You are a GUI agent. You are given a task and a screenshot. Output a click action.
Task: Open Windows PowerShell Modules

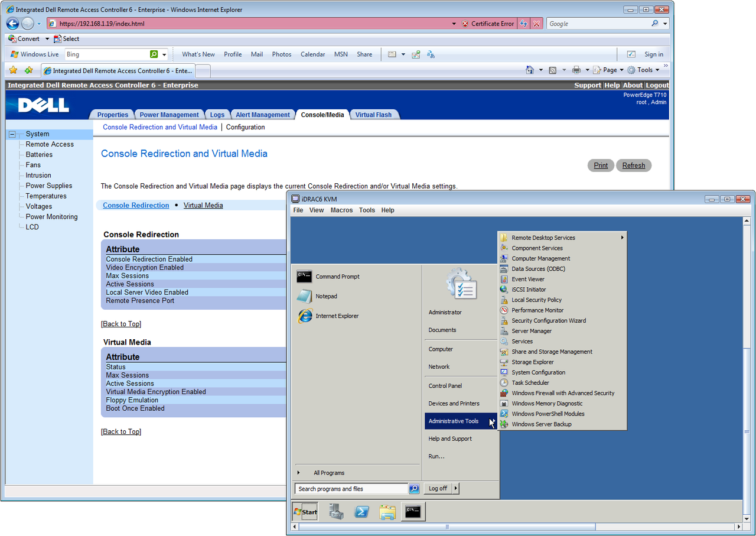(548, 414)
